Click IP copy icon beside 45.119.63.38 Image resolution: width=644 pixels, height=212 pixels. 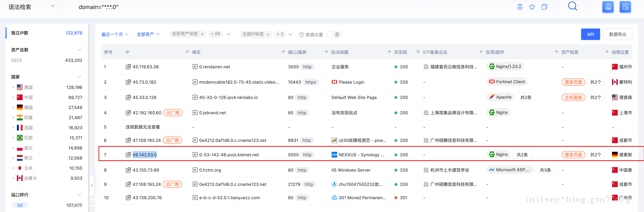point(128,67)
